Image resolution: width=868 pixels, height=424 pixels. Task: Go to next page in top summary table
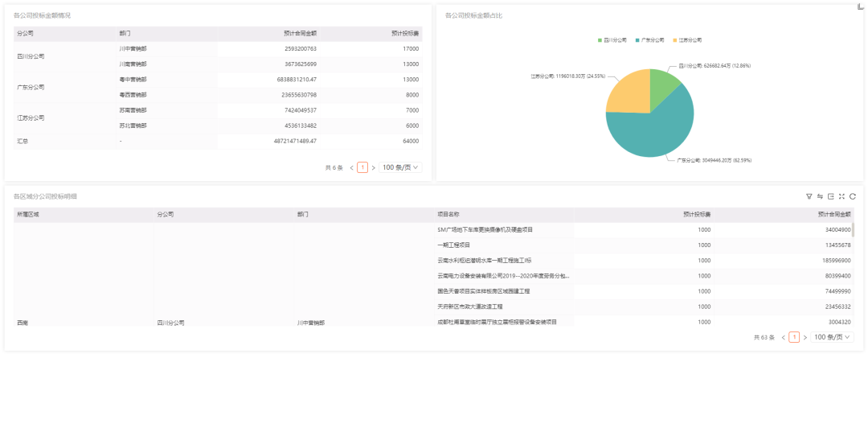coord(373,167)
